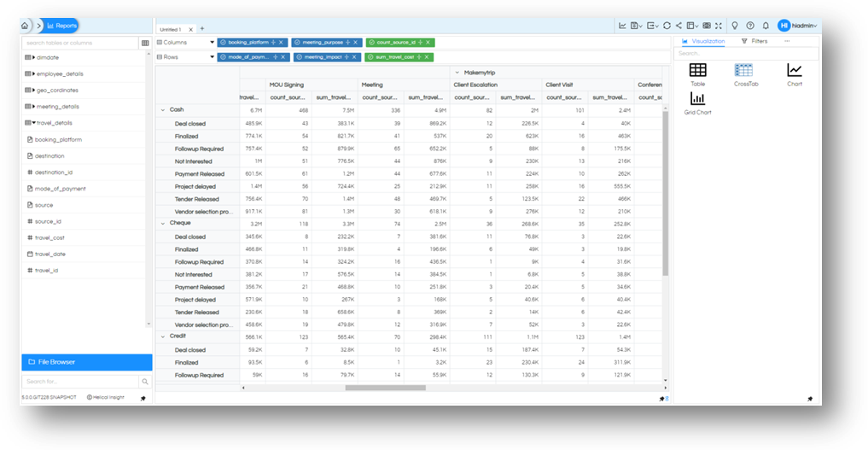Open the notifications bell icon
The width and height of the screenshot is (868, 450).
766,26
